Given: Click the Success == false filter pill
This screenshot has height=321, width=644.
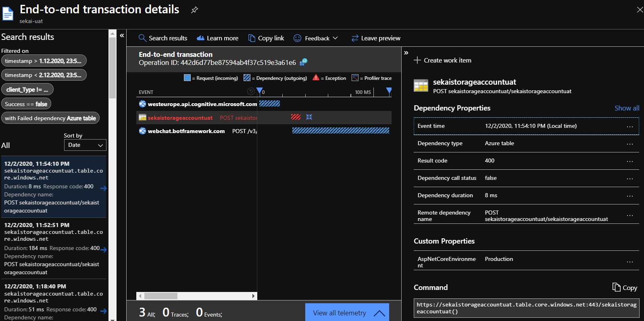Looking at the screenshot, I should coord(26,104).
